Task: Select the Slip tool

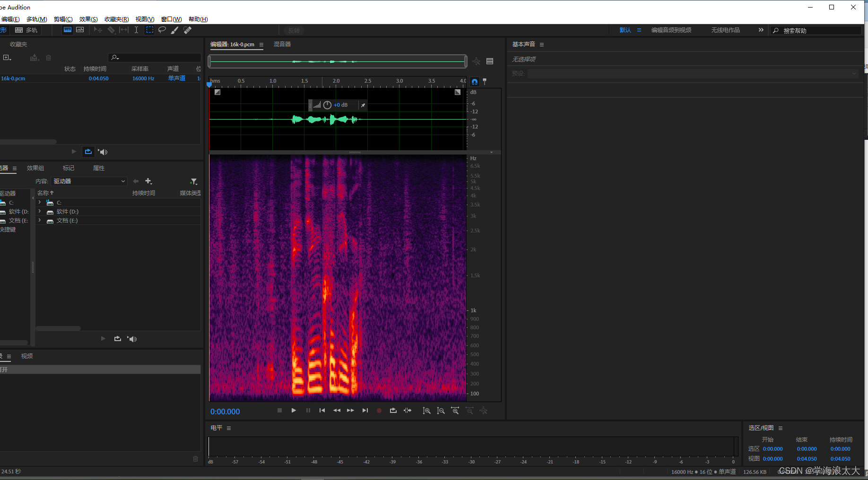Action: [124, 30]
